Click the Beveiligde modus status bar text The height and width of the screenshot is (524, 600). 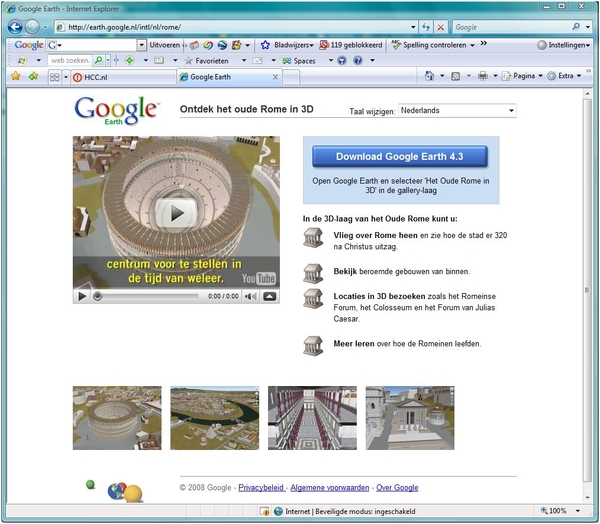(365, 511)
